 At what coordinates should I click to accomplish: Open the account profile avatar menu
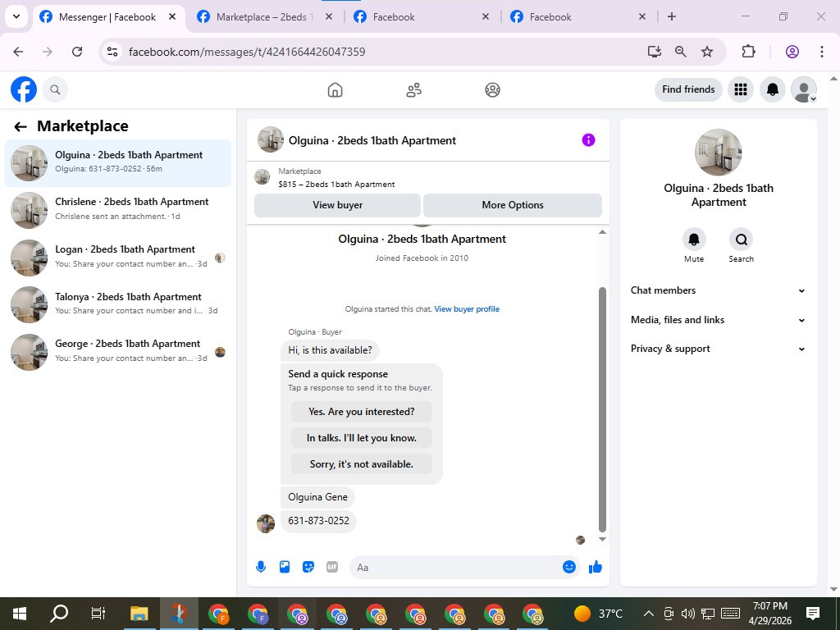click(x=804, y=89)
